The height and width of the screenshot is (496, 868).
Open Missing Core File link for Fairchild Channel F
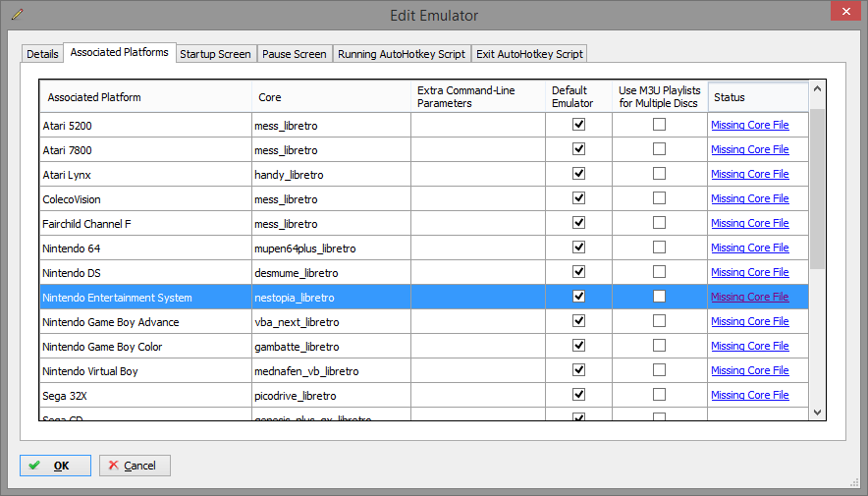click(749, 223)
